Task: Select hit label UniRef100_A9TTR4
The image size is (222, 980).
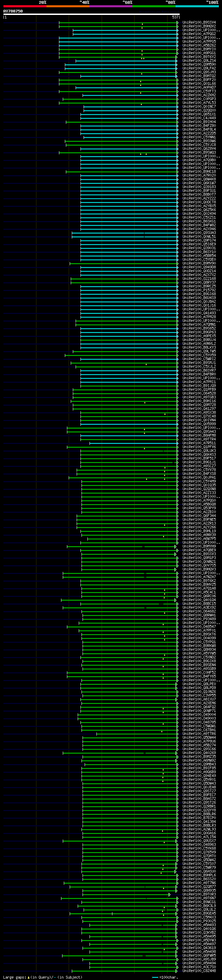Action: 199,439
